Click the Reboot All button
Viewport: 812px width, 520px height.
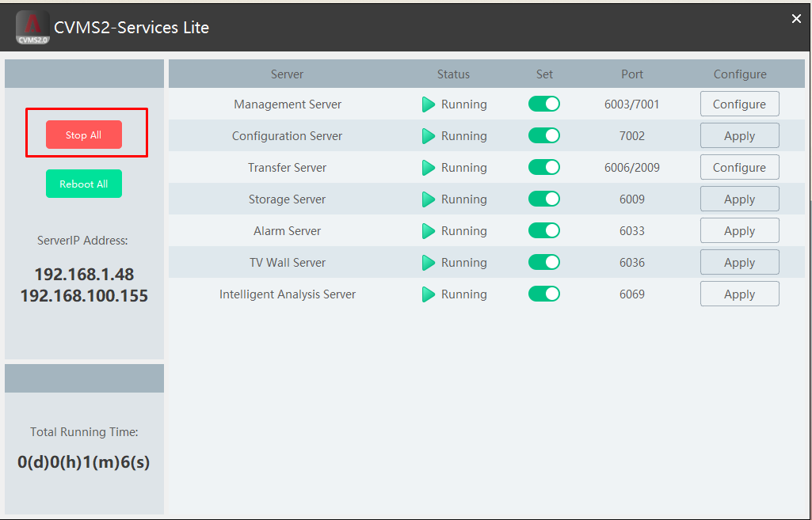[84, 184]
